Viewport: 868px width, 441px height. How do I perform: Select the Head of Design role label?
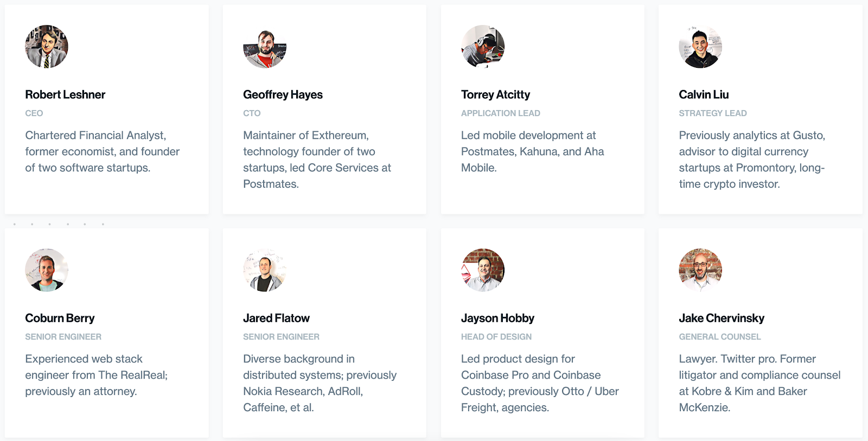pyautogui.click(x=496, y=337)
